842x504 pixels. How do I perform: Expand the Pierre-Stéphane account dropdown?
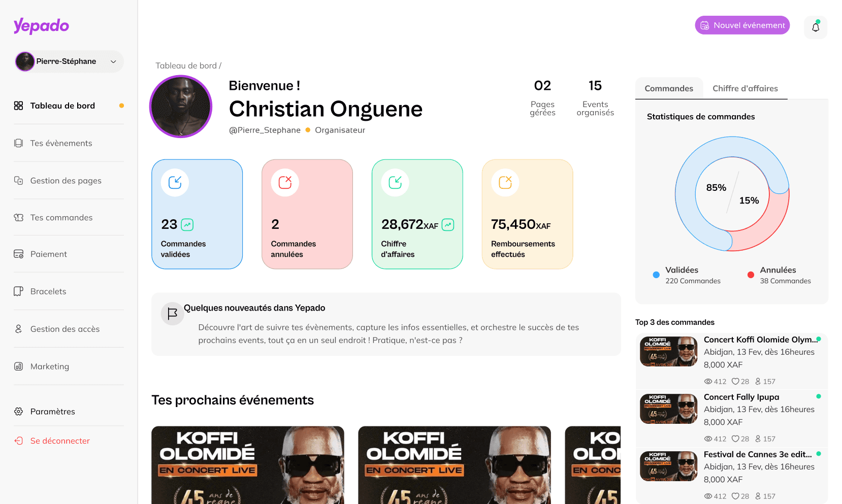(x=69, y=61)
